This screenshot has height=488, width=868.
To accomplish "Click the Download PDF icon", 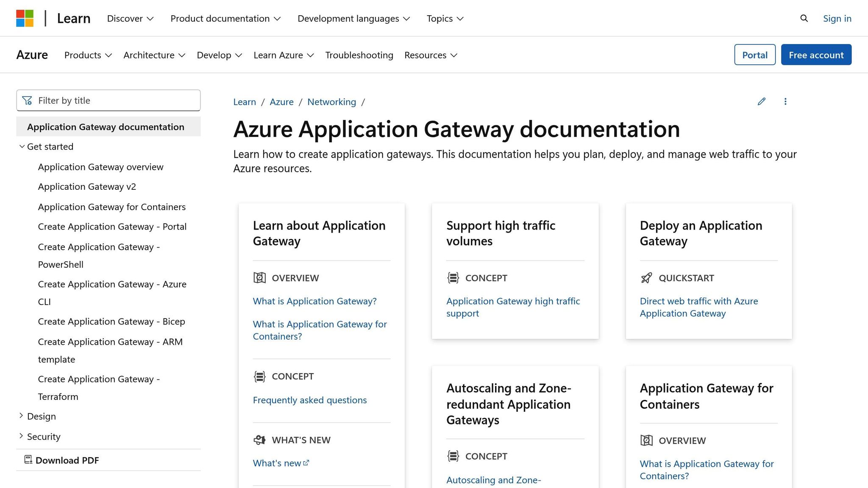I will coord(28,460).
